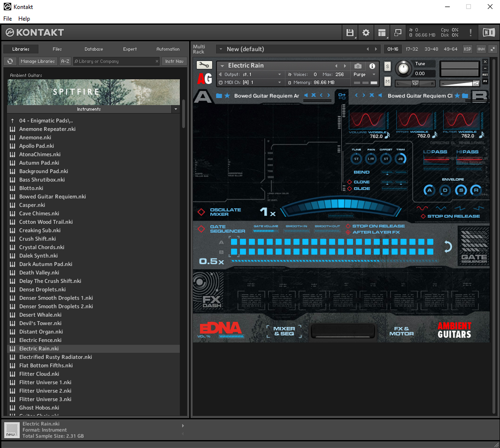
Task: Open the Purge dropdown menu
Action: click(365, 75)
